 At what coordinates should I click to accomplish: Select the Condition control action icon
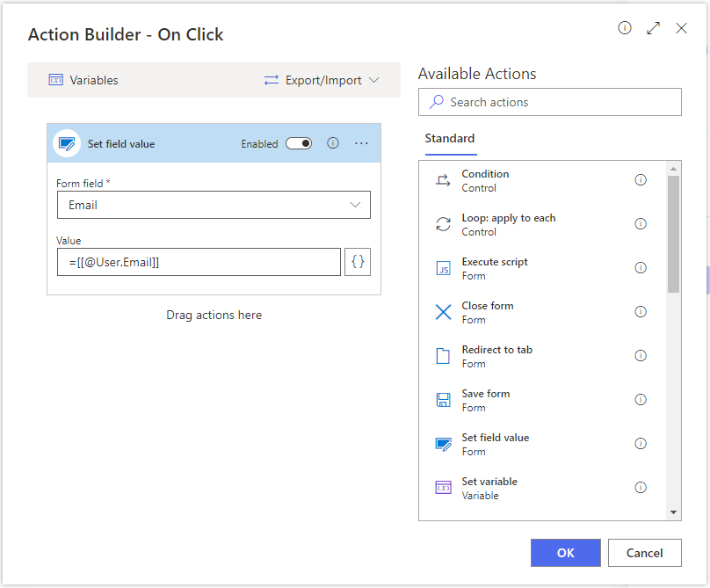click(x=444, y=179)
